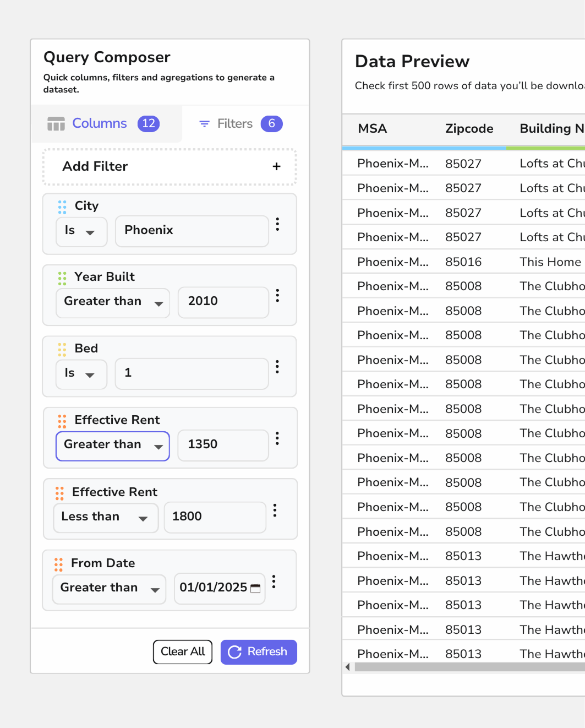Click the Refresh button
585x728 pixels.
pyautogui.click(x=259, y=652)
